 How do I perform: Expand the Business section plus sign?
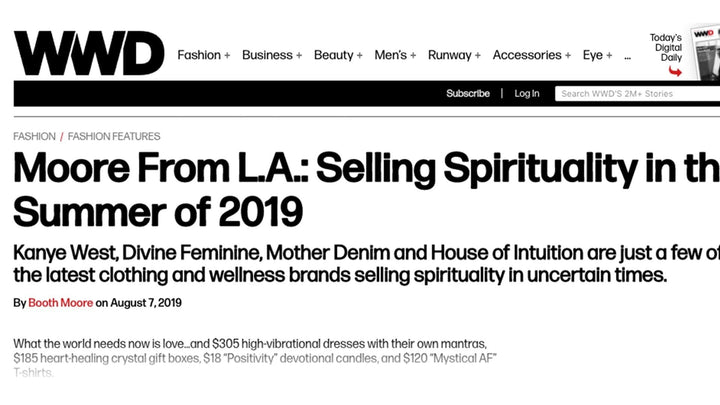point(298,56)
